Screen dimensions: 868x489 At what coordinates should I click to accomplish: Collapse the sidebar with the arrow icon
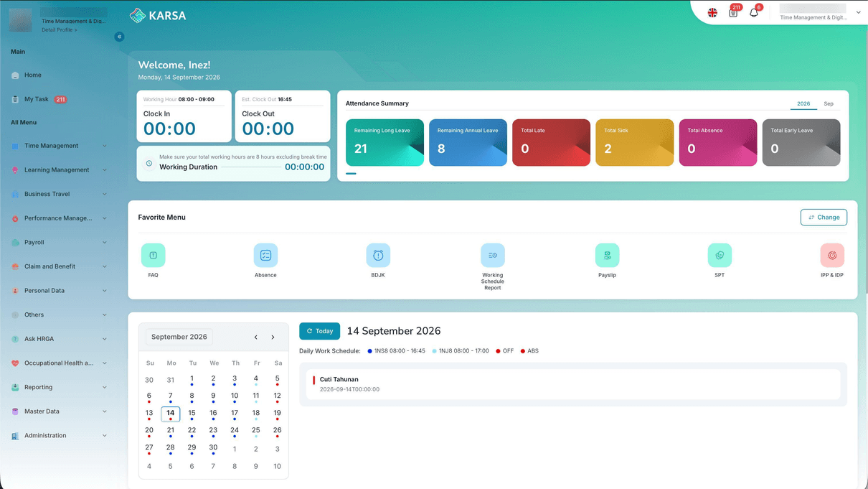120,37
